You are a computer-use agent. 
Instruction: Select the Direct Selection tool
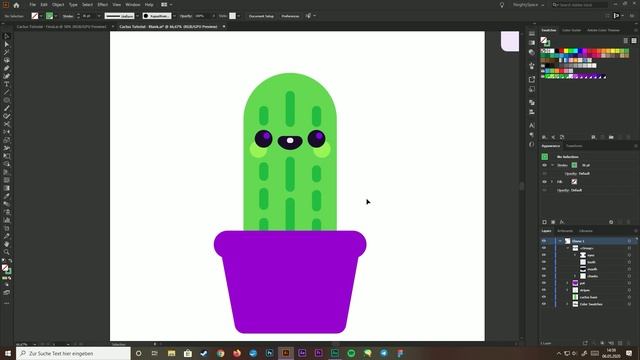pos(7,44)
